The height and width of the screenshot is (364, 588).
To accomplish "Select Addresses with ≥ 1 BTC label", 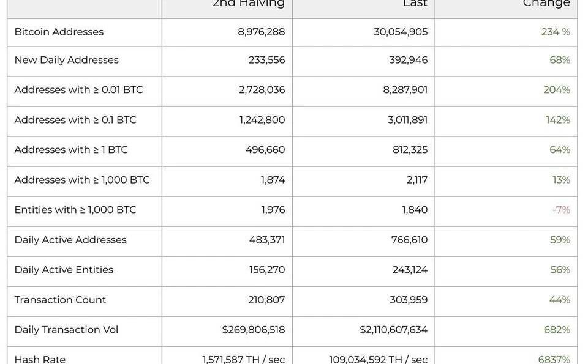I will pos(71,150).
